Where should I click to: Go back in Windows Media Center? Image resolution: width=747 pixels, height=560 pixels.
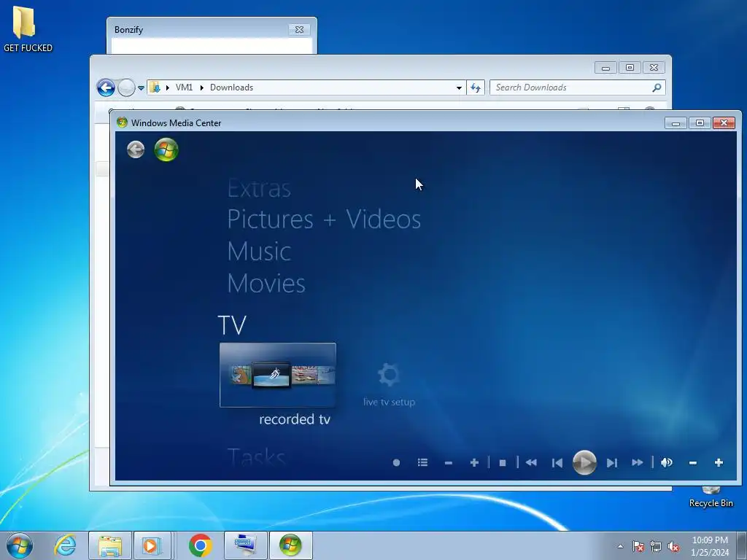pos(136,149)
